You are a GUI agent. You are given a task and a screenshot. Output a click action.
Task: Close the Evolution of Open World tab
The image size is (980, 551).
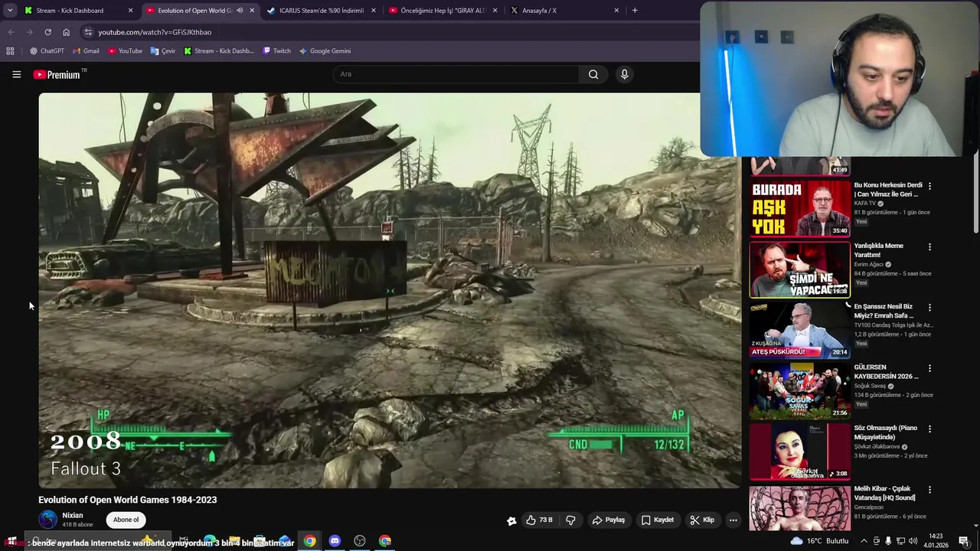[x=252, y=11]
